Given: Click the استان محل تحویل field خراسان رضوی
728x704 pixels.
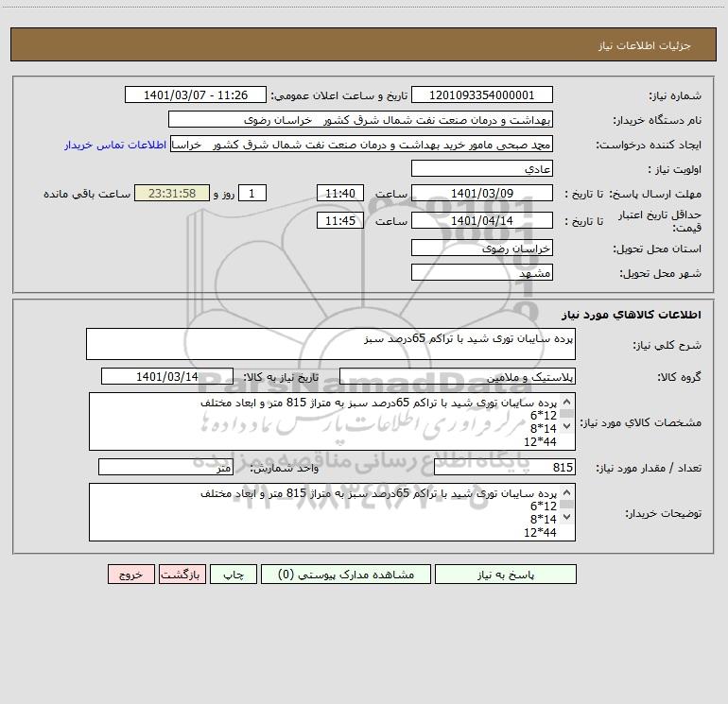Looking at the screenshot, I should click(482, 248).
